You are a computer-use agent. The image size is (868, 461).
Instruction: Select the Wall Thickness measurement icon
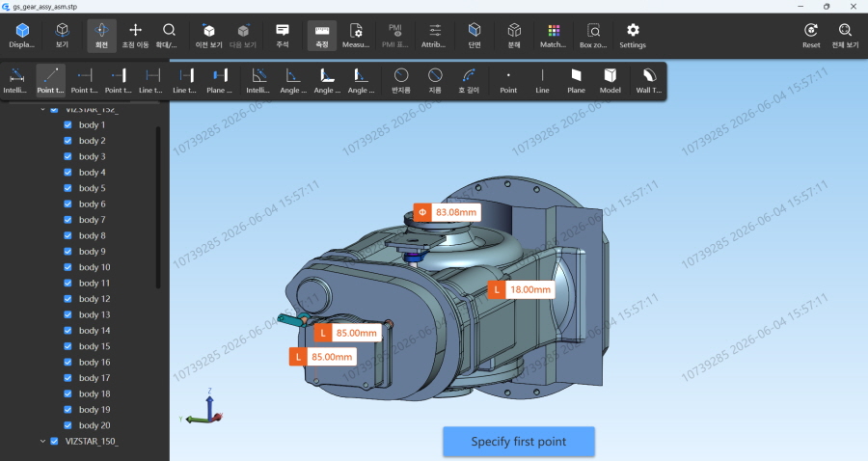[649, 80]
